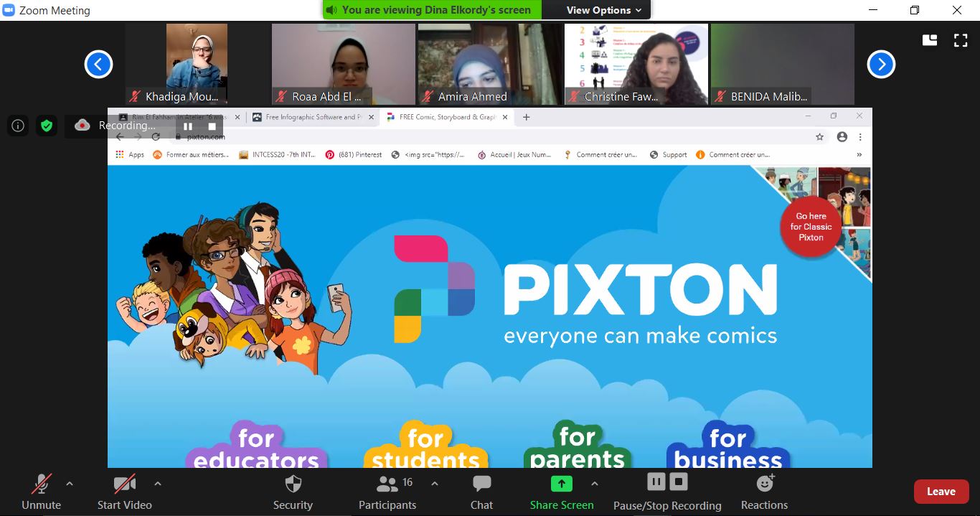The width and height of the screenshot is (980, 516).
Task: Pause the recording in bottom toolbar
Action: (x=656, y=482)
